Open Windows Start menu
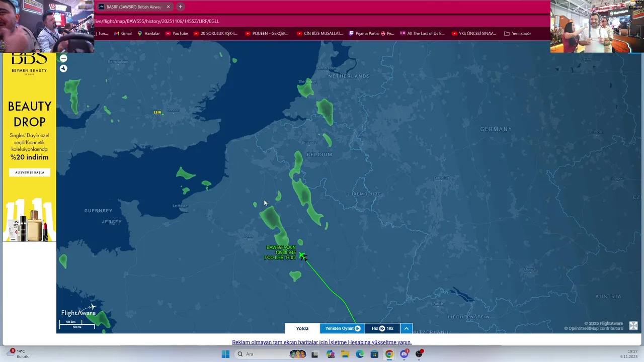The width and height of the screenshot is (644, 362). click(x=225, y=354)
